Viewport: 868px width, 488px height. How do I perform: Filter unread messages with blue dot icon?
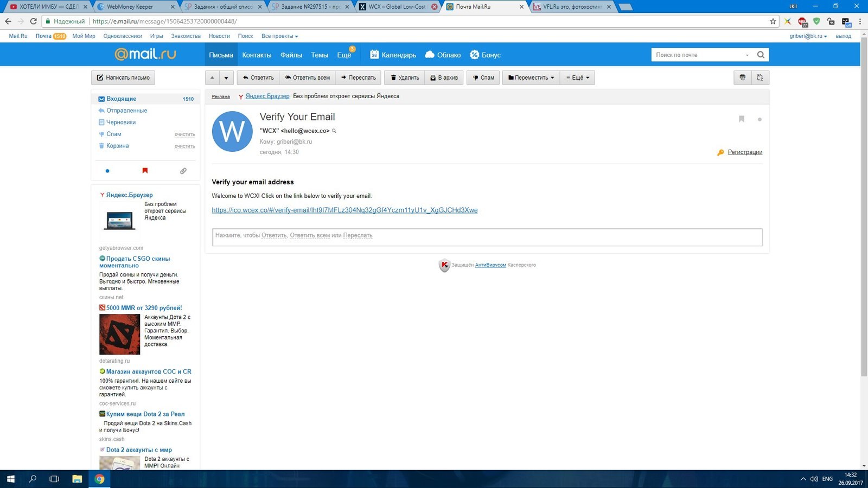[107, 171]
